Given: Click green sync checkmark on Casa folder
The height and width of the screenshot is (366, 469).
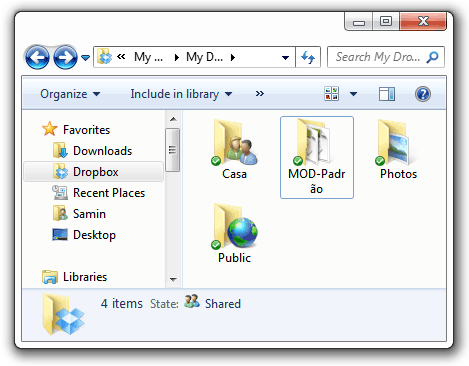Looking at the screenshot, I should click(216, 161).
